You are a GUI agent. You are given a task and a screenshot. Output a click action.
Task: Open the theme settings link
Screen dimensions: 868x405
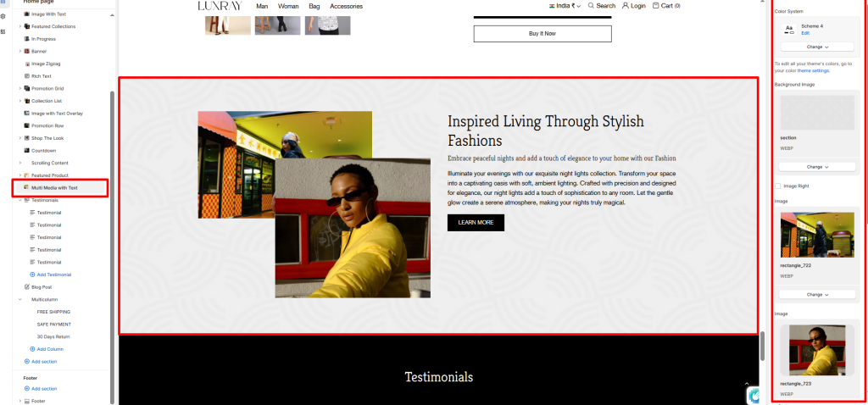[813, 71]
